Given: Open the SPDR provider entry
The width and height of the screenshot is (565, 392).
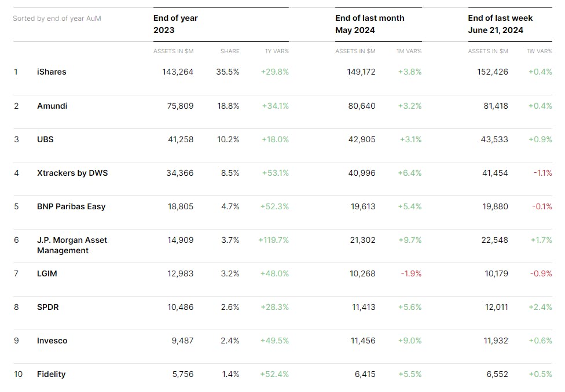Looking at the screenshot, I should (x=48, y=307).
